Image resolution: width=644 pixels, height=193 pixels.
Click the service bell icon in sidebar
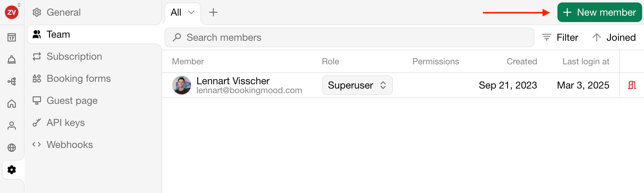[x=12, y=60]
